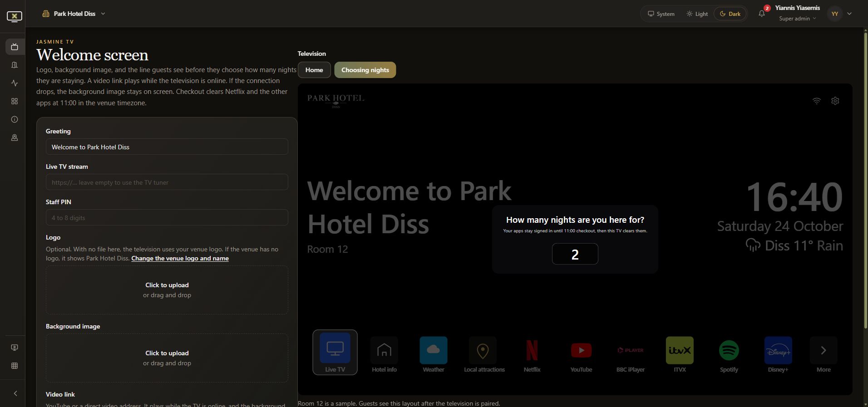Open the Park Hotel Diss venue dropdown
Screen dimensions: 868x407
click(x=74, y=14)
